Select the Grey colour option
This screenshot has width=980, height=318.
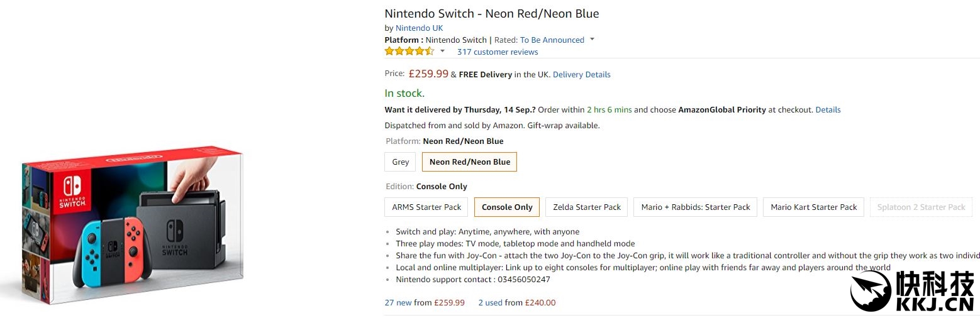tap(401, 162)
